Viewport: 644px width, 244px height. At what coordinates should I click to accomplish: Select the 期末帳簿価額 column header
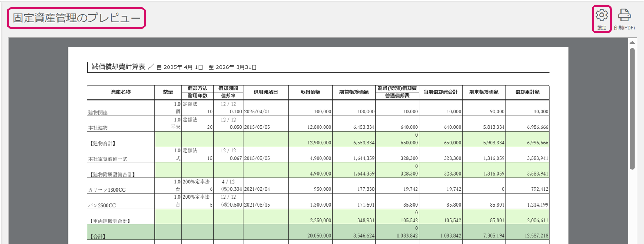[x=484, y=92]
